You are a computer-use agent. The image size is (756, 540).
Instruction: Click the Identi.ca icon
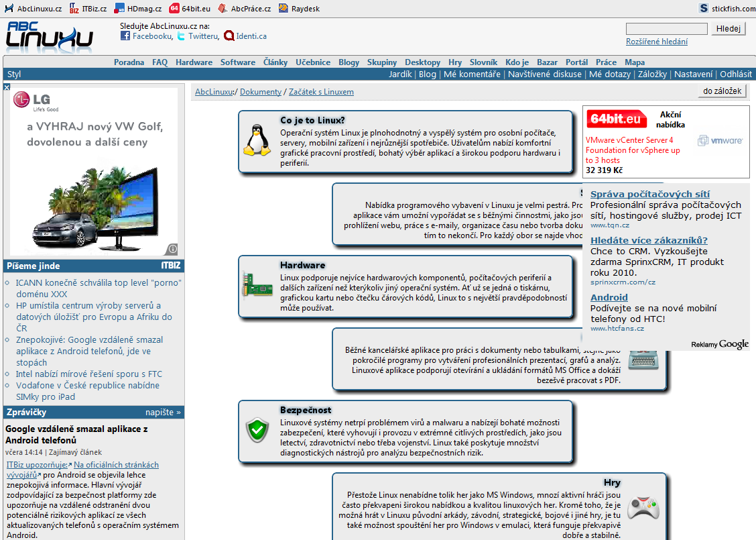pyautogui.click(x=229, y=36)
